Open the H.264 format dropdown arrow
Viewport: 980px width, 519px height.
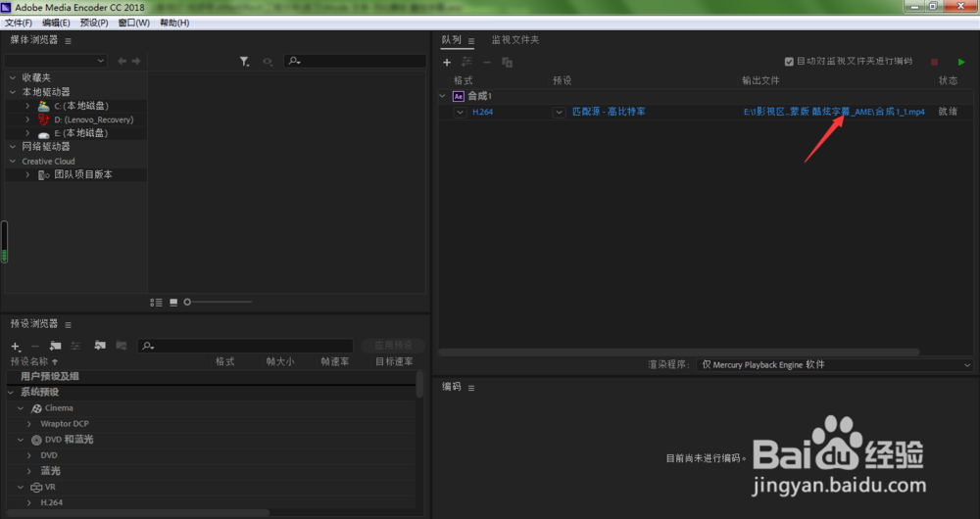[460, 113]
